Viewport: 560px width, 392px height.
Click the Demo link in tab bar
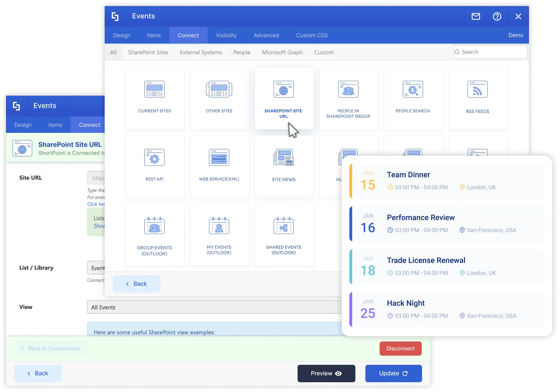(x=516, y=35)
